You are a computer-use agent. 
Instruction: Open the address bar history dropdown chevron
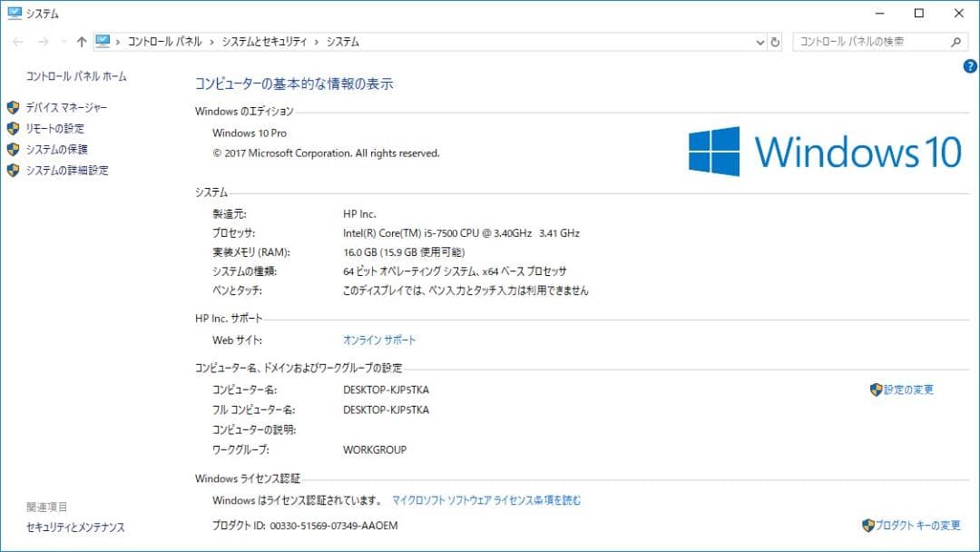pyautogui.click(x=759, y=41)
